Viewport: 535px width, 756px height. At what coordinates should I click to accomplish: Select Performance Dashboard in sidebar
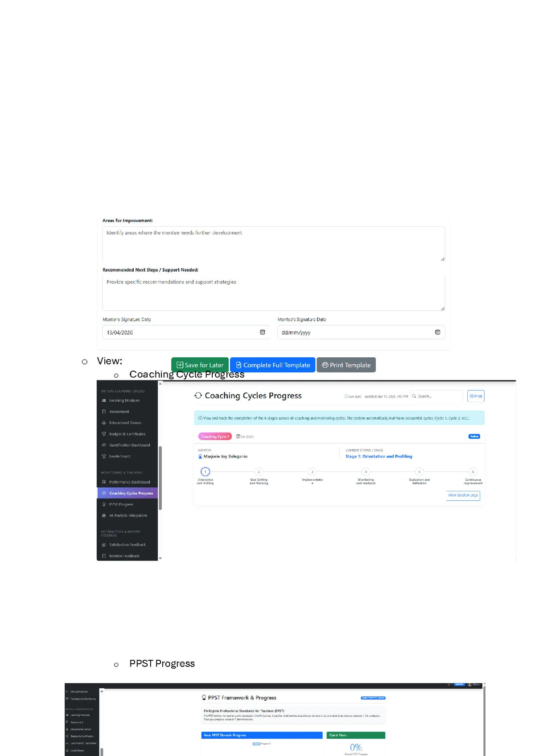(x=129, y=482)
